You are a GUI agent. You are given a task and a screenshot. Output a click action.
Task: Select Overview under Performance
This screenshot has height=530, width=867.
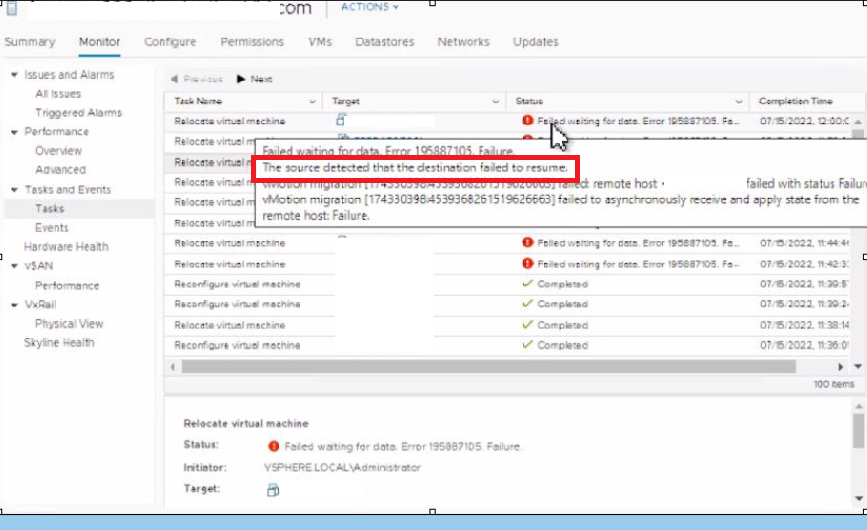59,151
